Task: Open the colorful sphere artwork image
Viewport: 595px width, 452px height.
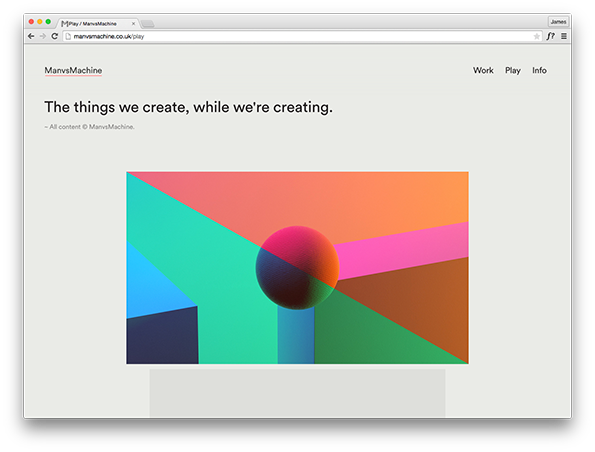Action: coord(298,268)
